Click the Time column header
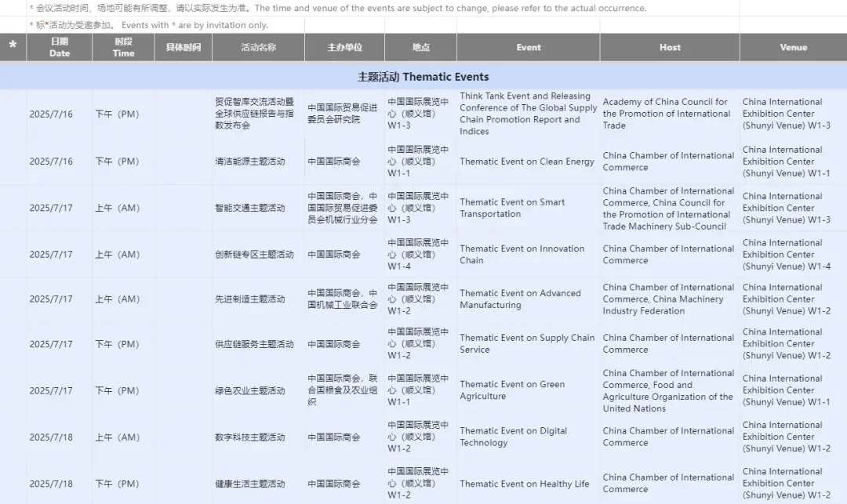This screenshot has height=504, width=847. click(123, 47)
